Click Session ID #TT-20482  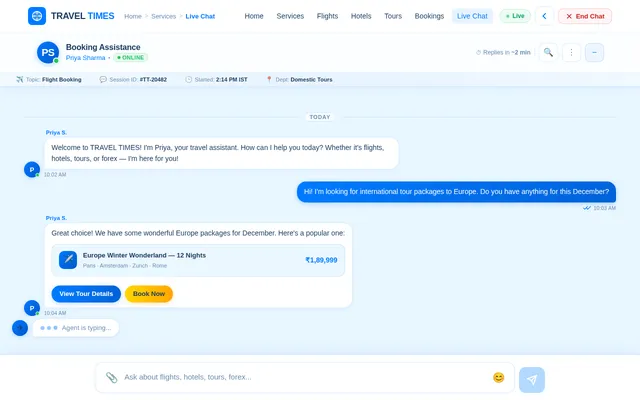(138, 80)
